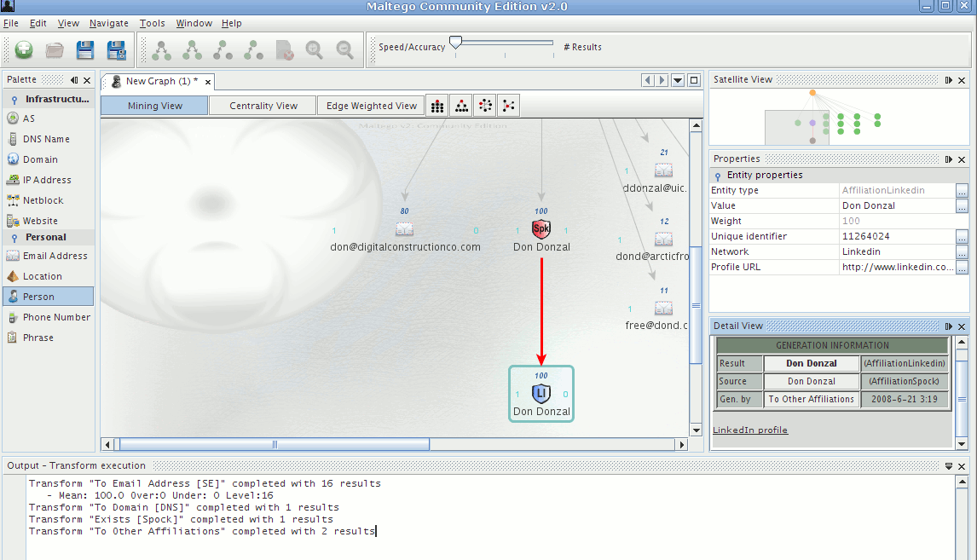The width and height of the screenshot is (977, 560).
Task: Click the Speed/Accuracy slider handle
Action: (456, 42)
